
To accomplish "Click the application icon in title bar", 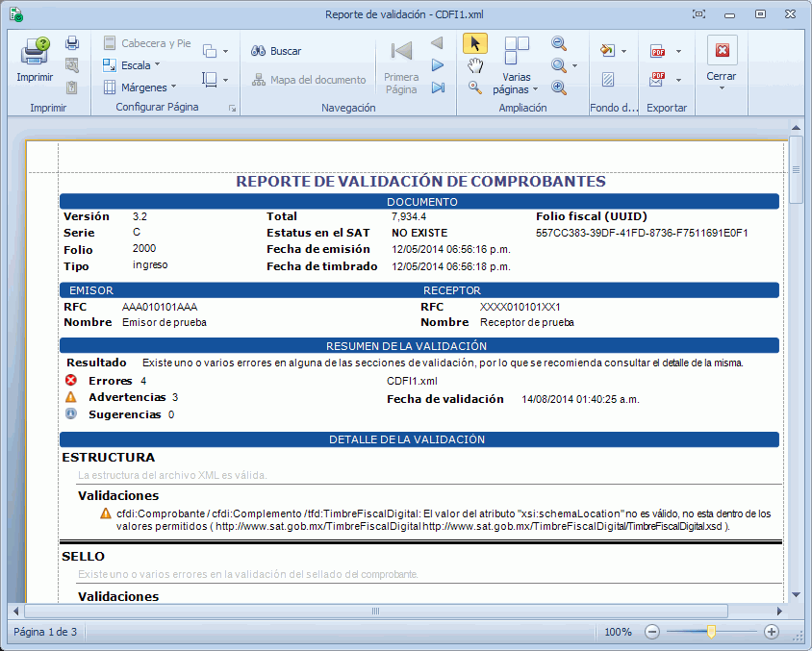I will pyautogui.click(x=16, y=14).
